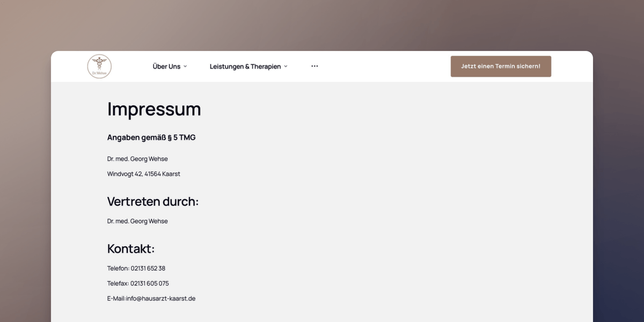Image resolution: width=644 pixels, height=322 pixels.
Task: Click the down arrow next to Leistungen & Therapien
Action: point(286,66)
